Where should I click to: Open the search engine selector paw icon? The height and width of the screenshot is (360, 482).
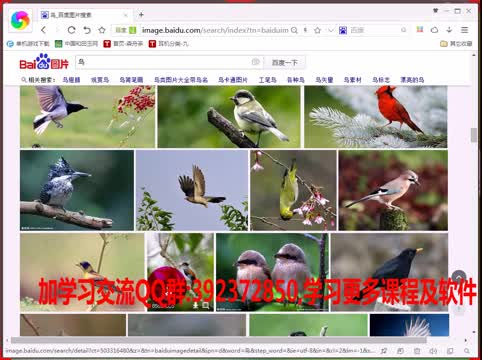click(x=343, y=30)
